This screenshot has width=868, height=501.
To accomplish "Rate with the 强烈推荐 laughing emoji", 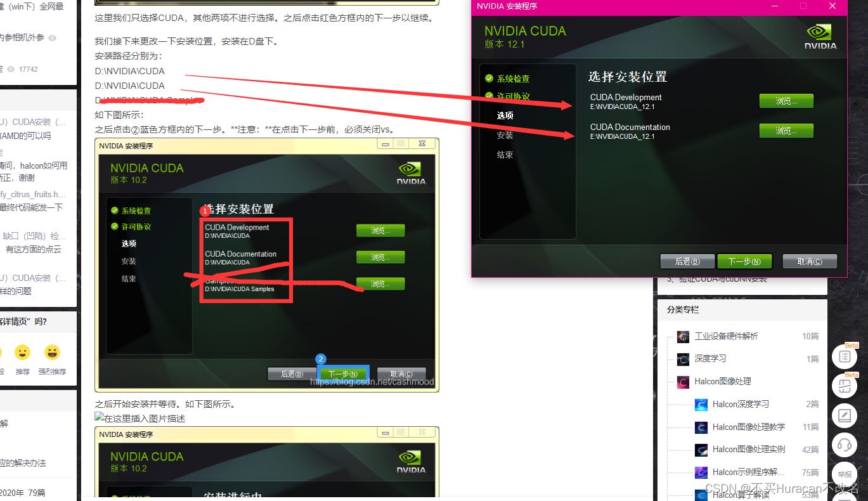I will [52, 353].
